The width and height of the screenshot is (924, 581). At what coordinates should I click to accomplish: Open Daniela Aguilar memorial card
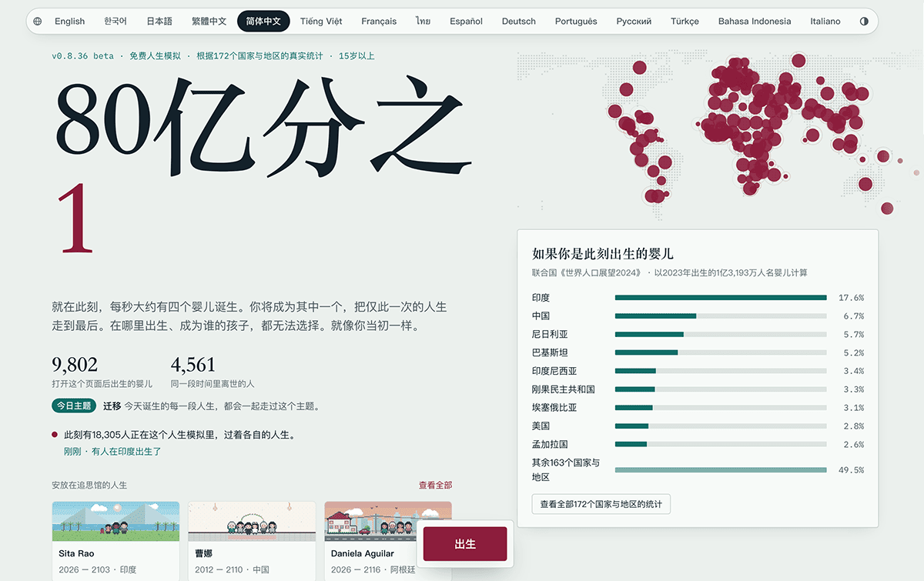(388, 541)
